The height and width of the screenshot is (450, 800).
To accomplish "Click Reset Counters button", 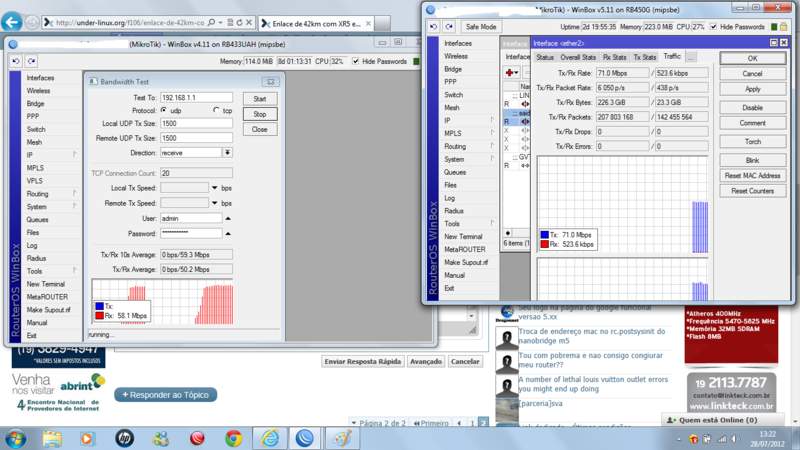I will pyautogui.click(x=753, y=191).
